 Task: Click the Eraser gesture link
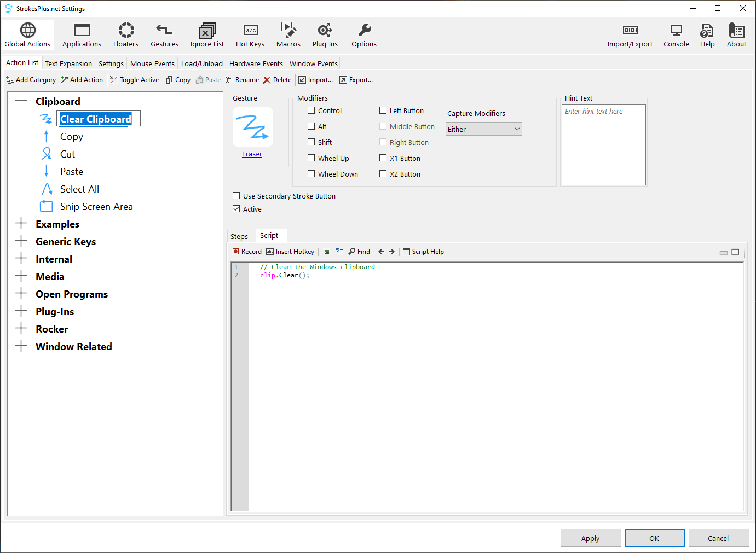click(252, 154)
